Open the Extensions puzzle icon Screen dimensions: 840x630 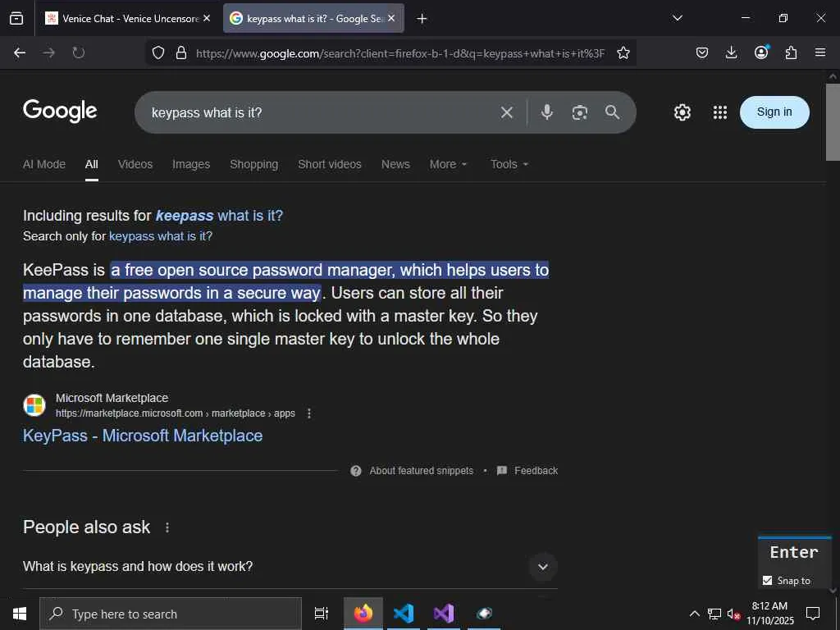[791, 52]
